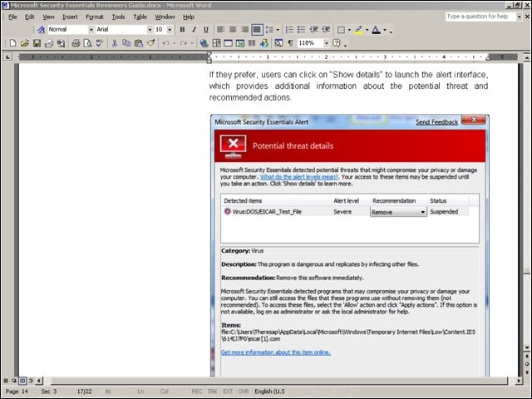Increase paragraph indent
Image resolution: width=532 pixels, height=399 pixels.
[x=326, y=30]
